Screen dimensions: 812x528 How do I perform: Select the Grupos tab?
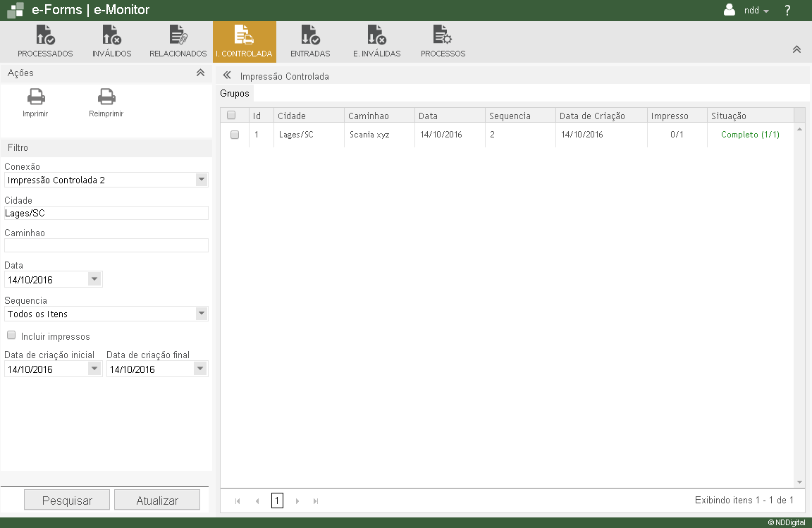[x=235, y=93]
